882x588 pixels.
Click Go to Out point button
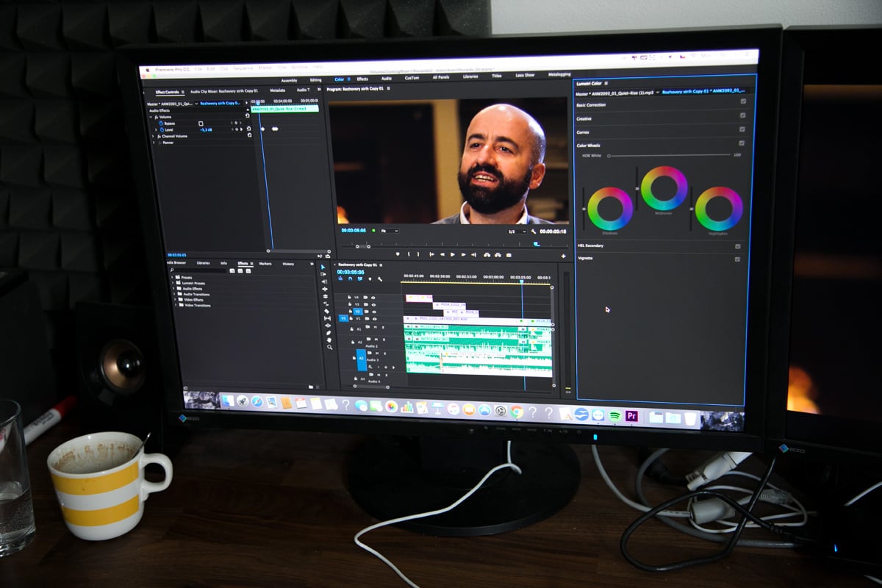(x=473, y=254)
